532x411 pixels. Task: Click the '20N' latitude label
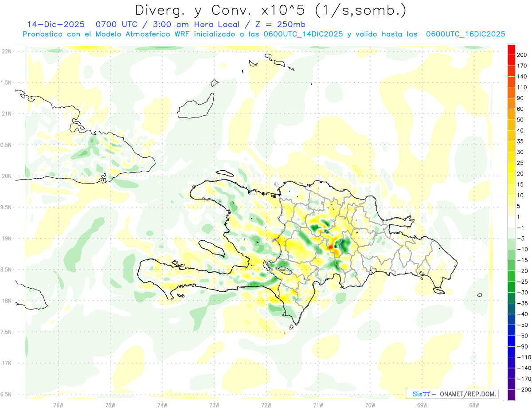pyautogui.click(x=6, y=176)
